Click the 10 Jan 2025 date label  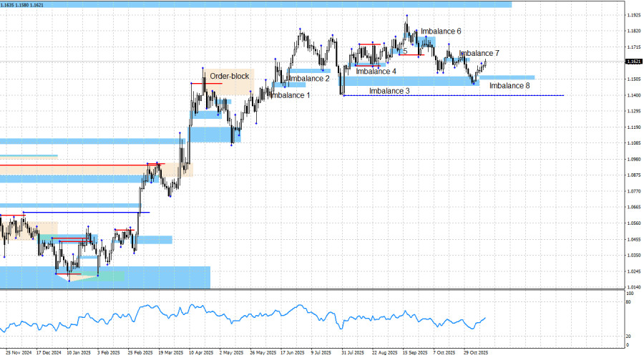(79, 353)
